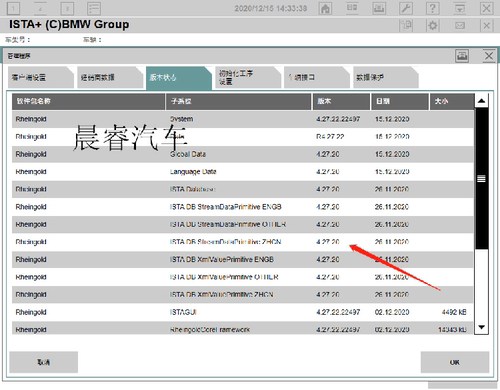Click the black scrollbar thumb
Viewport: 500px width, 390px height.
[481, 178]
